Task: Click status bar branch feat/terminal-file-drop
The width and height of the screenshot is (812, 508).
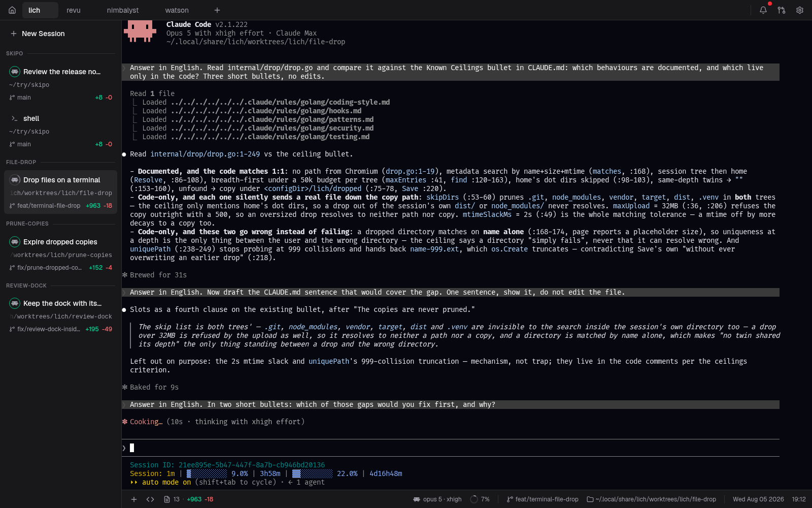Action: (x=543, y=499)
